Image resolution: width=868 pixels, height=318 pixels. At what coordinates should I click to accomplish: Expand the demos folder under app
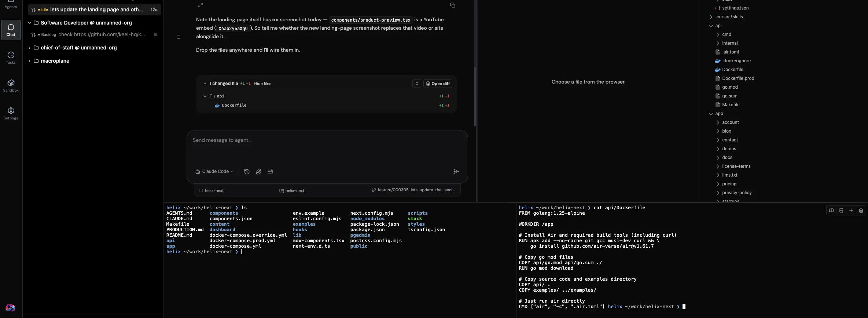(718, 149)
